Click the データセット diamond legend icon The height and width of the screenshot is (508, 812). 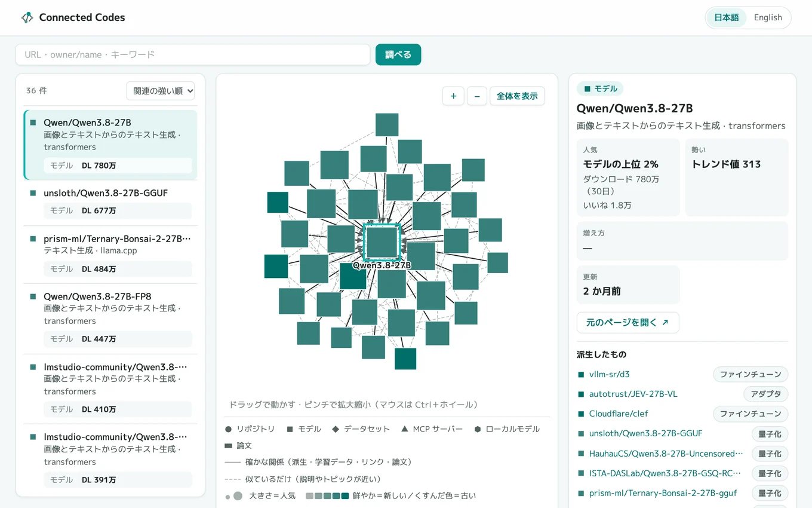[x=336, y=429]
